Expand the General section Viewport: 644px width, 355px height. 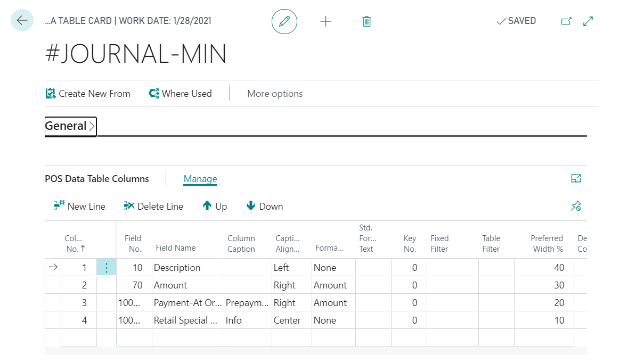point(70,126)
